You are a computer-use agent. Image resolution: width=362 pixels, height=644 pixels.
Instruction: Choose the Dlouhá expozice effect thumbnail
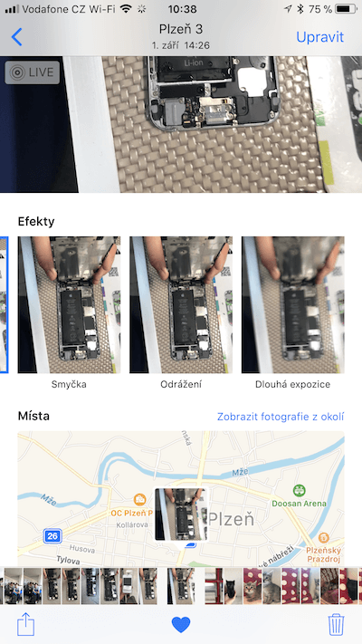coord(293,304)
